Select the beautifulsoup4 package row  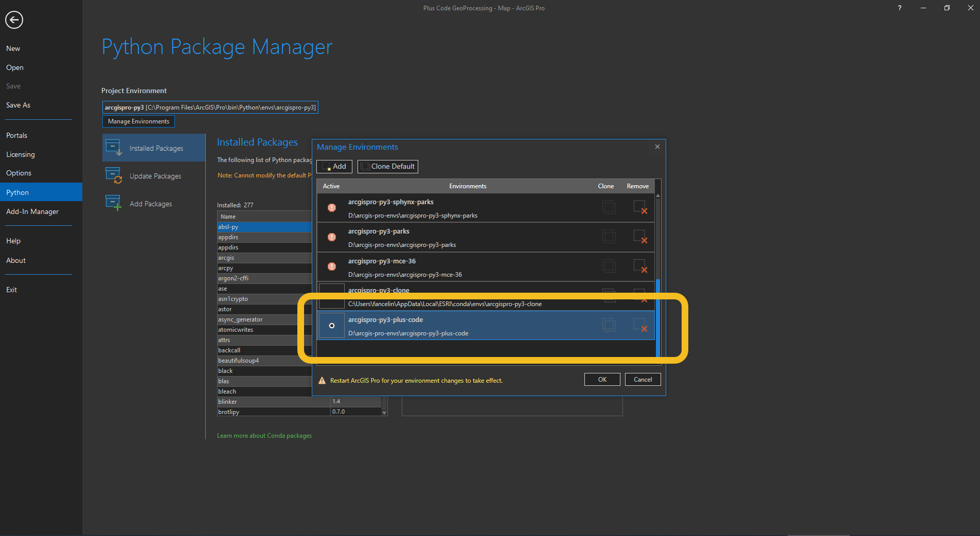click(264, 361)
